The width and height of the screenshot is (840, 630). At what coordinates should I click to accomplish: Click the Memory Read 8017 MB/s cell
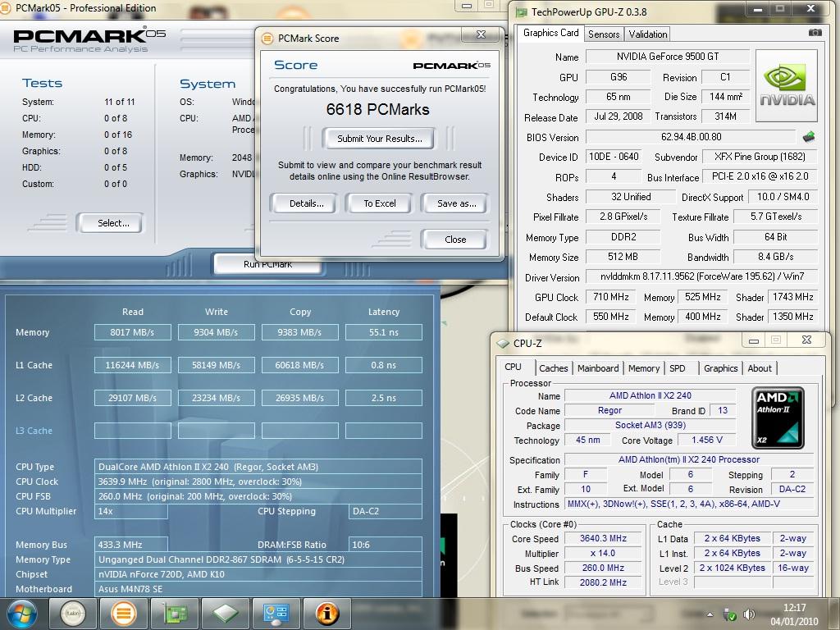132,333
